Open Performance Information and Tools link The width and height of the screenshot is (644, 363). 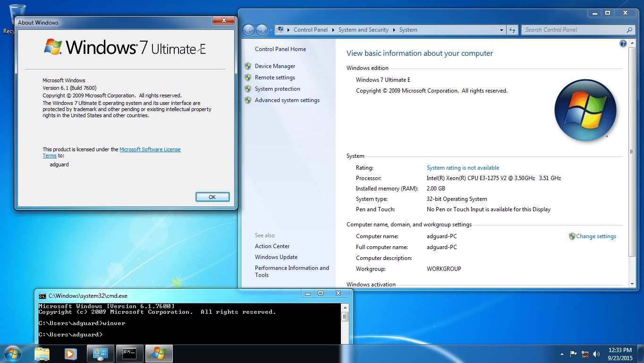pyautogui.click(x=292, y=271)
